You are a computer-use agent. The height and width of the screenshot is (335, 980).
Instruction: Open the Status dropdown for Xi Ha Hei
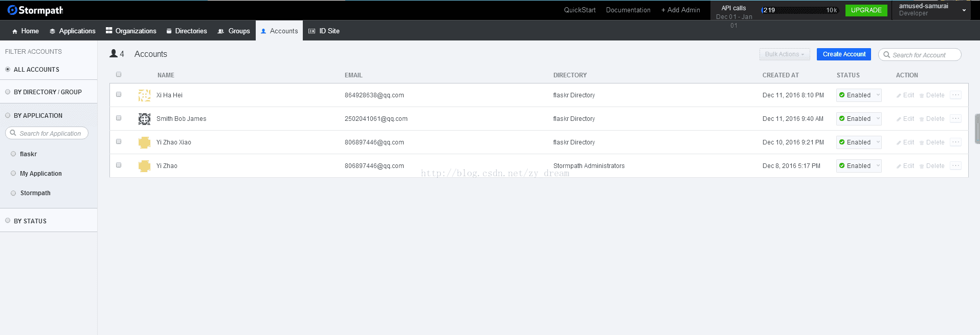pyautogui.click(x=859, y=95)
